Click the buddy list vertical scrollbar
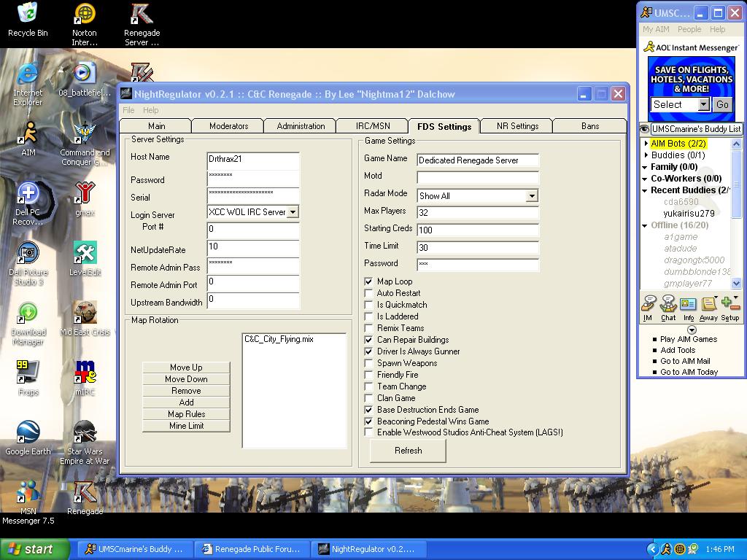The width and height of the screenshot is (747, 560). 736,211
